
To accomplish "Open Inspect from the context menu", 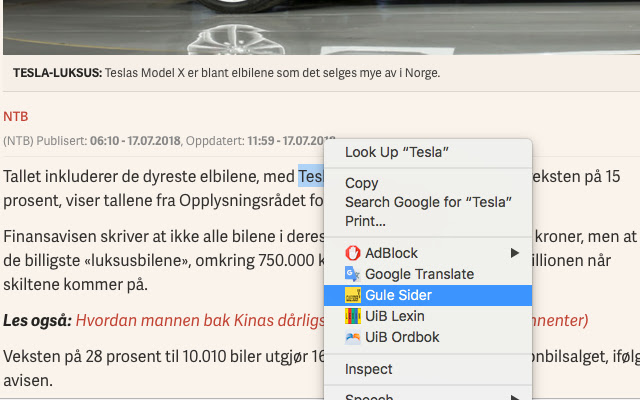I will [428, 369].
